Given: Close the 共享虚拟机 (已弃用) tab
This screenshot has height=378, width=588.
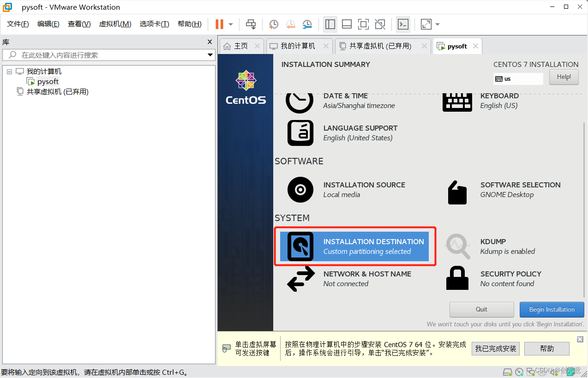Looking at the screenshot, I should (423, 46).
